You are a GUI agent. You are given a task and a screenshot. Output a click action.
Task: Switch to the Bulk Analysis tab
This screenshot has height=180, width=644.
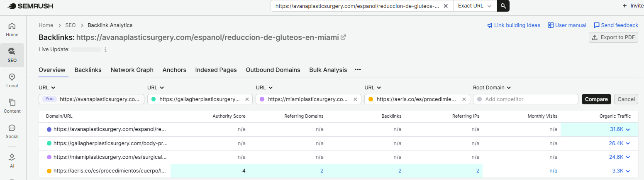click(328, 70)
